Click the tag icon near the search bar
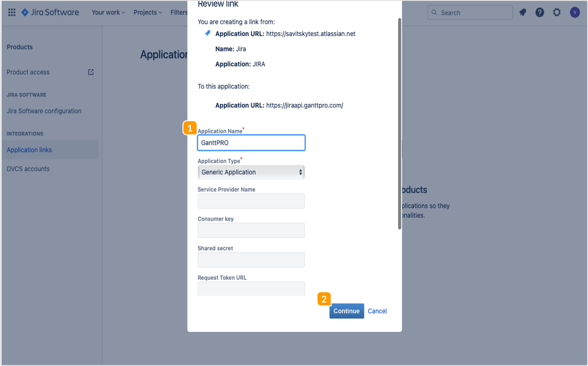 (523, 12)
